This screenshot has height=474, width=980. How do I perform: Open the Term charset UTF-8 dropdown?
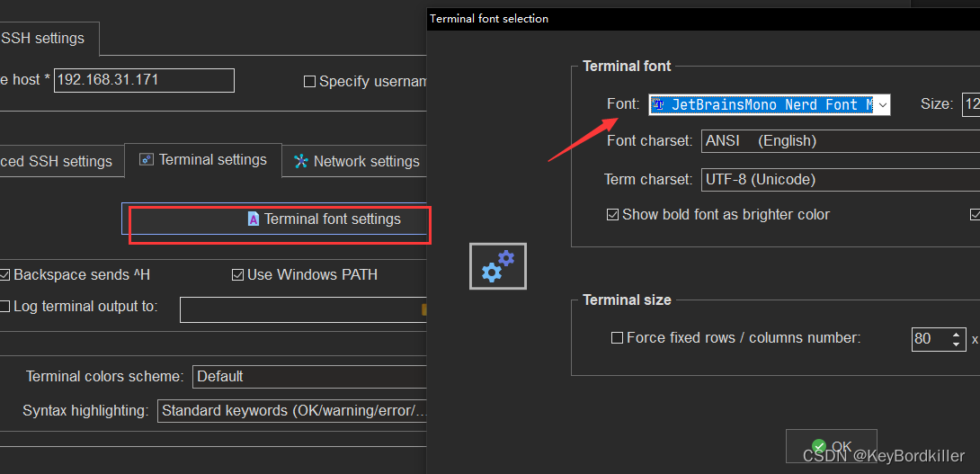click(841, 180)
